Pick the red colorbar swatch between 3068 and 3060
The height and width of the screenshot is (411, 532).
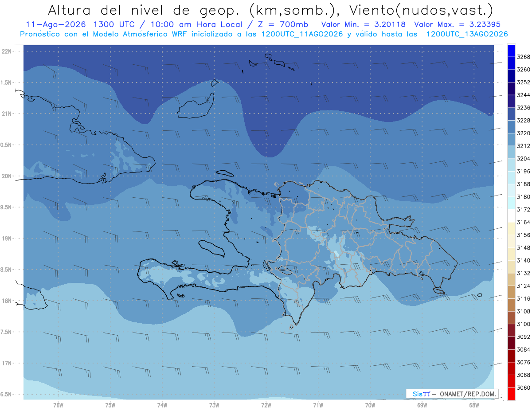point(511,381)
